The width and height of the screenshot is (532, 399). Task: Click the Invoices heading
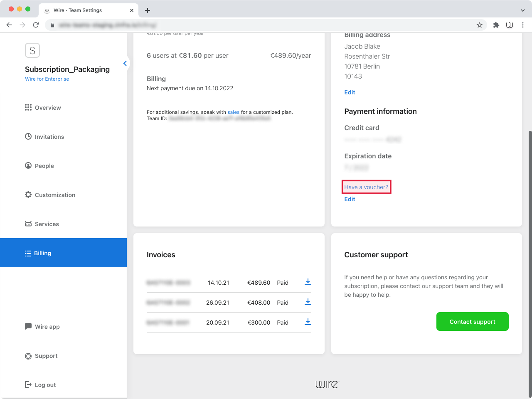click(x=161, y=255)
